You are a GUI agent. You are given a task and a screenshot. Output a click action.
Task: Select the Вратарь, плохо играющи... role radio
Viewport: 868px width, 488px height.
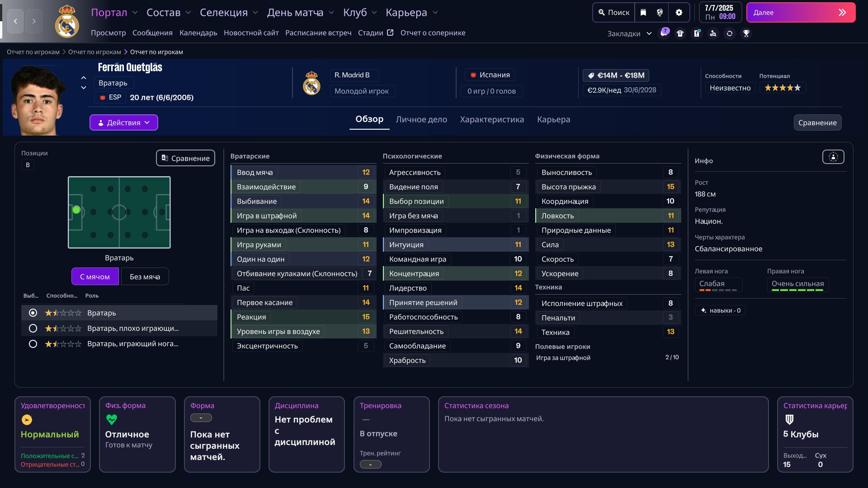point(33,328)
